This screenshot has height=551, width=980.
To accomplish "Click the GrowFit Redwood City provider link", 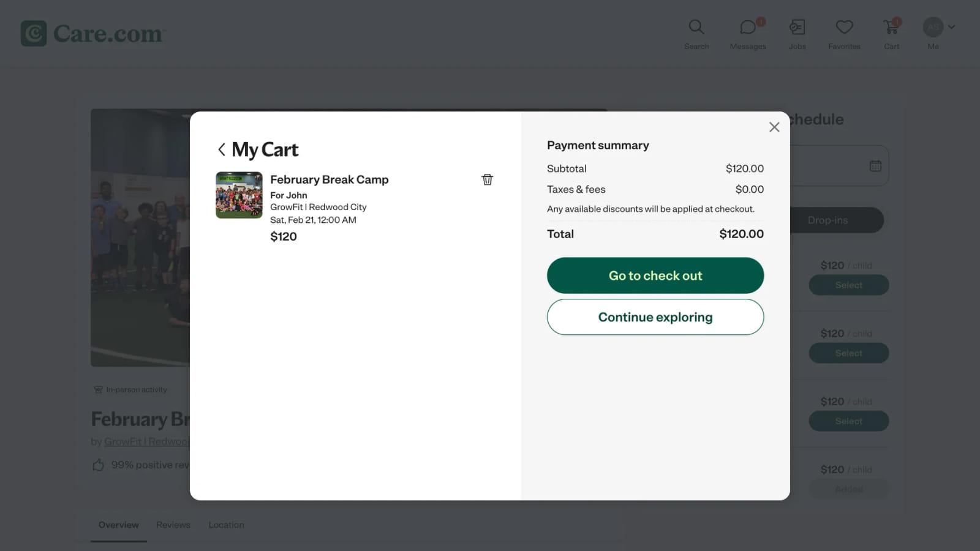I will (147, 441).
